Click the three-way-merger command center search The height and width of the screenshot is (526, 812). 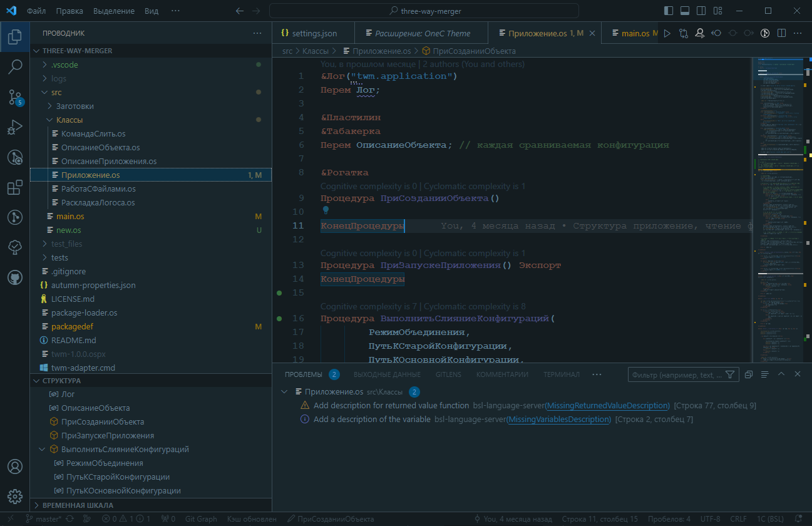pos(424,11)
